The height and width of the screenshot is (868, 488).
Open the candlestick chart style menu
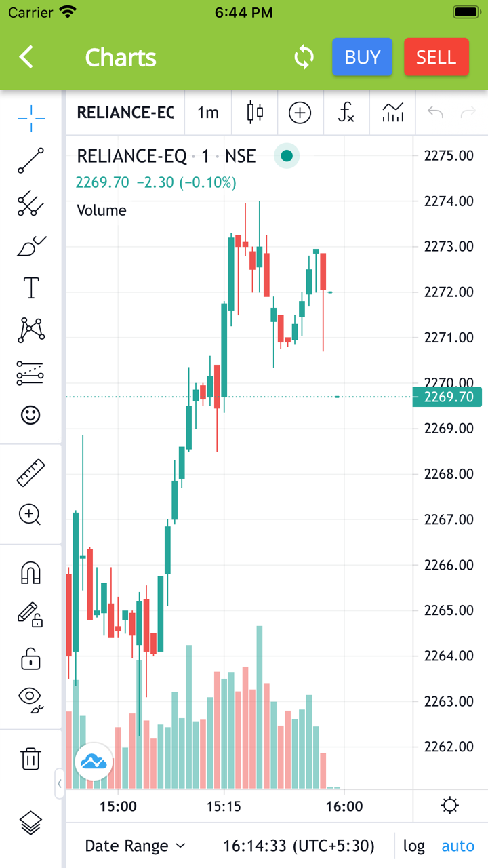[x=255, y=113]
